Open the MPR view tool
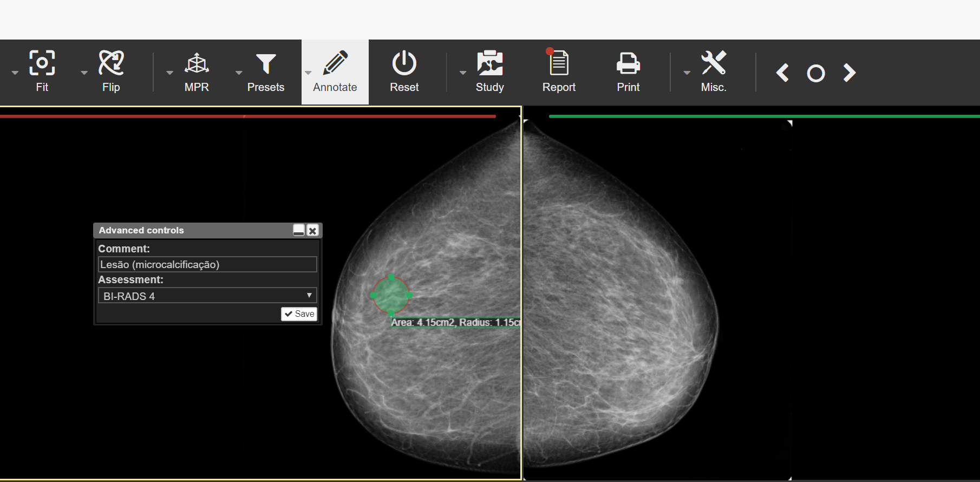 pos(197,64)
